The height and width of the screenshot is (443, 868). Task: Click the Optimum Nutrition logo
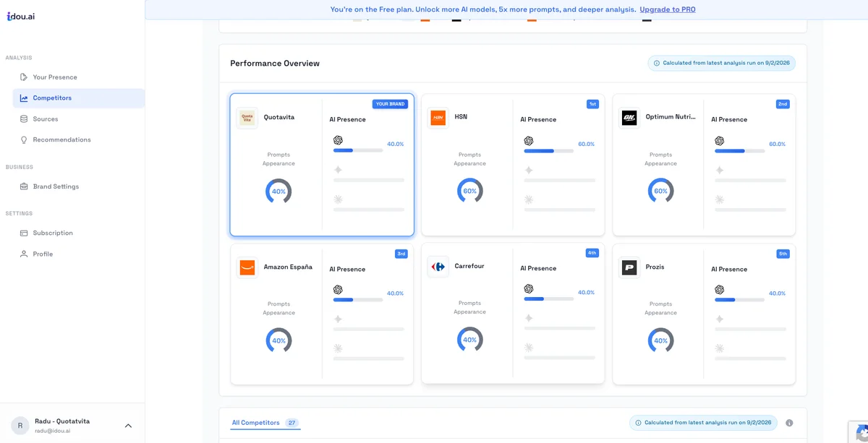[x=629, y=118]
